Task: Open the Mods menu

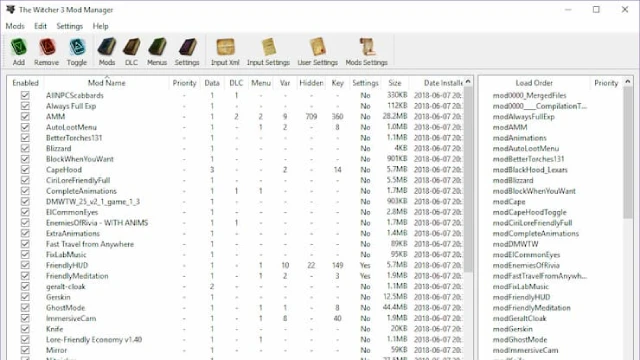Action: pyautogui.click(x=15, y=26)
